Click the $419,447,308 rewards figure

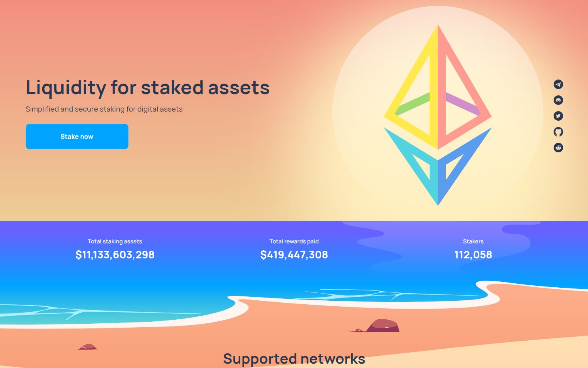pos(294,255)
